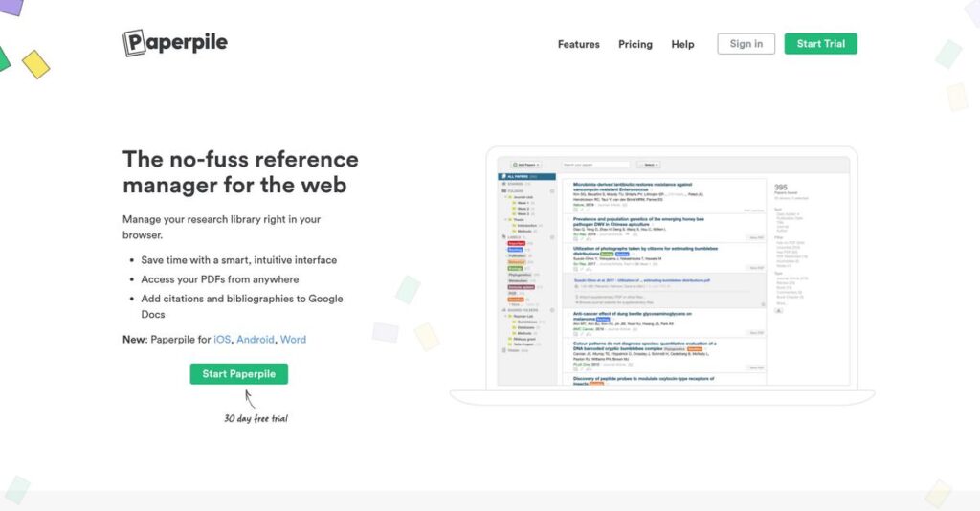The width and height of the screenshot is (980, 511).
Task: Go to the Pricing page
Action: [x=635, y=44]
